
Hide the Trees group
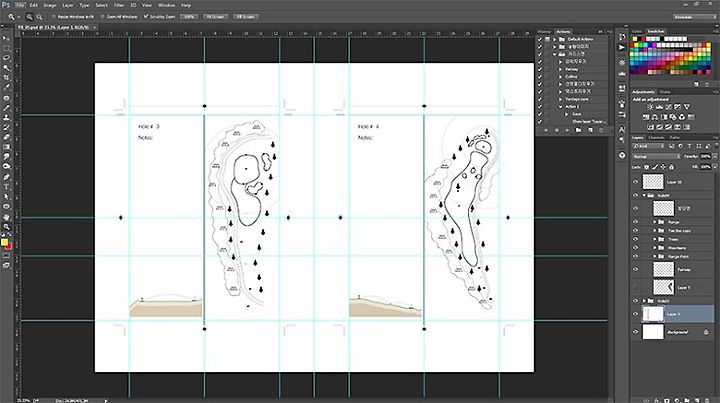(x=636, y=239)
